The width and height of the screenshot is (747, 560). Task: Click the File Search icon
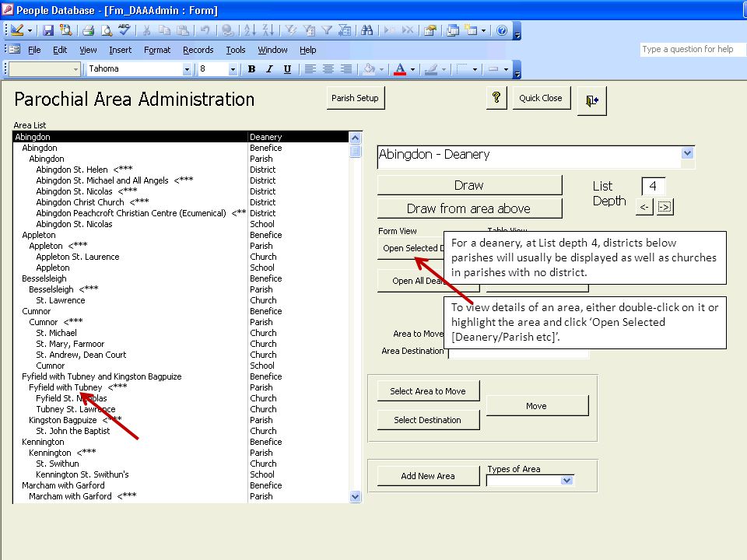click(65, 30)
